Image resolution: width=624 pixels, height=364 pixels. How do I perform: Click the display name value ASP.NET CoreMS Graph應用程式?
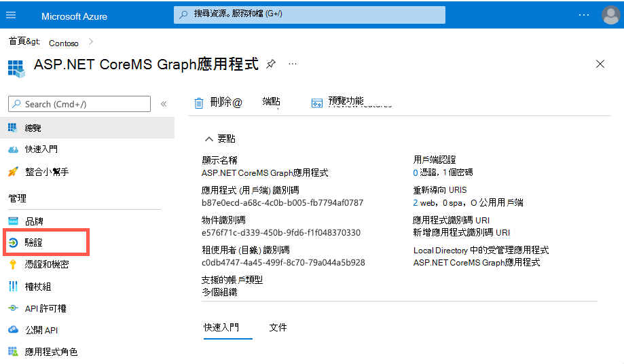click(265, 173)
